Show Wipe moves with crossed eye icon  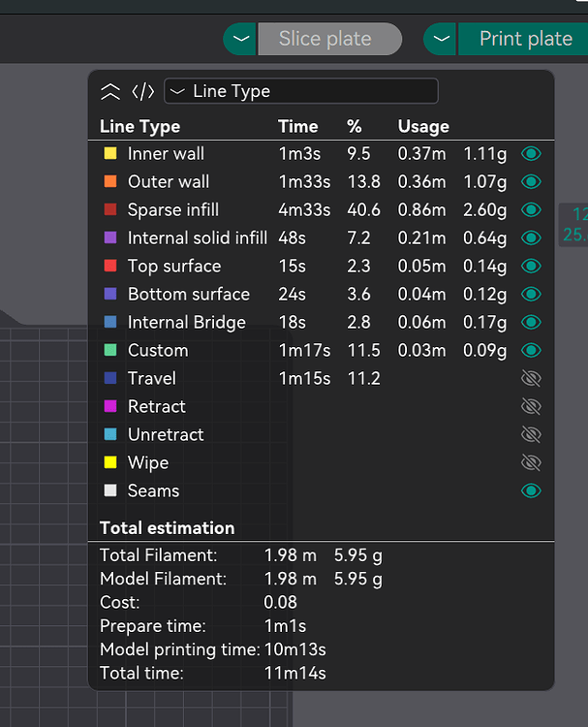click(531, 462)
